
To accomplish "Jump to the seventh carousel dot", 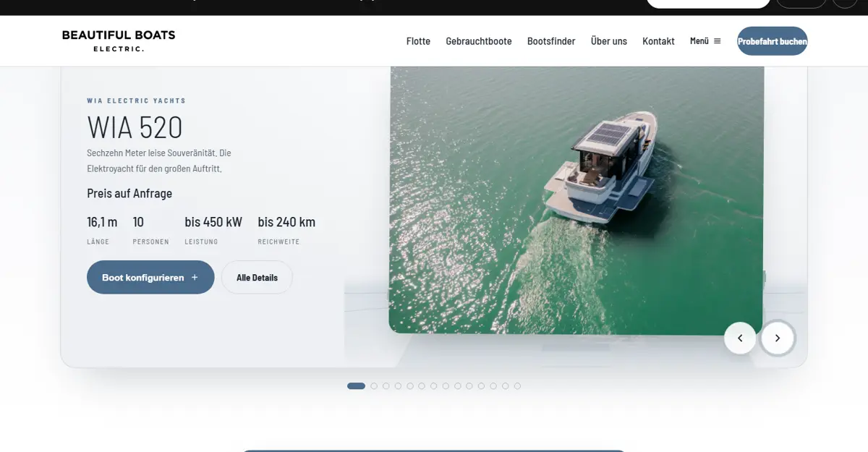I will pyautogui.click(x=434, y=386).
